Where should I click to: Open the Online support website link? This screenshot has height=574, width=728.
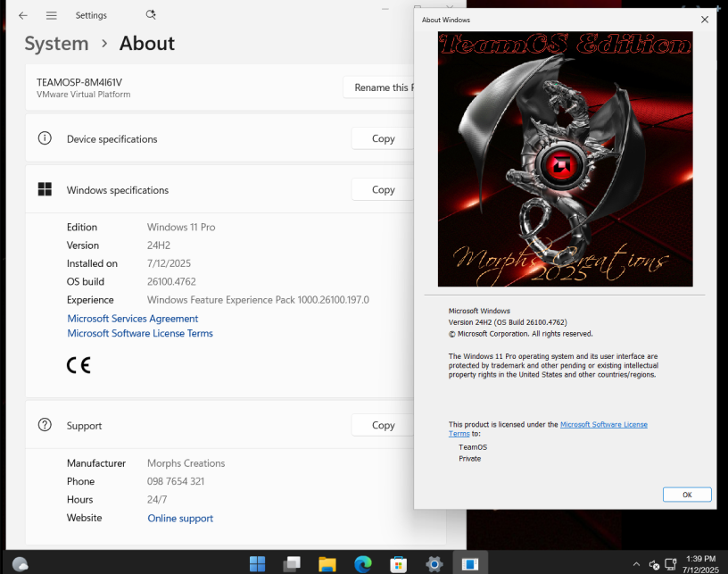[x=180, y=519]
